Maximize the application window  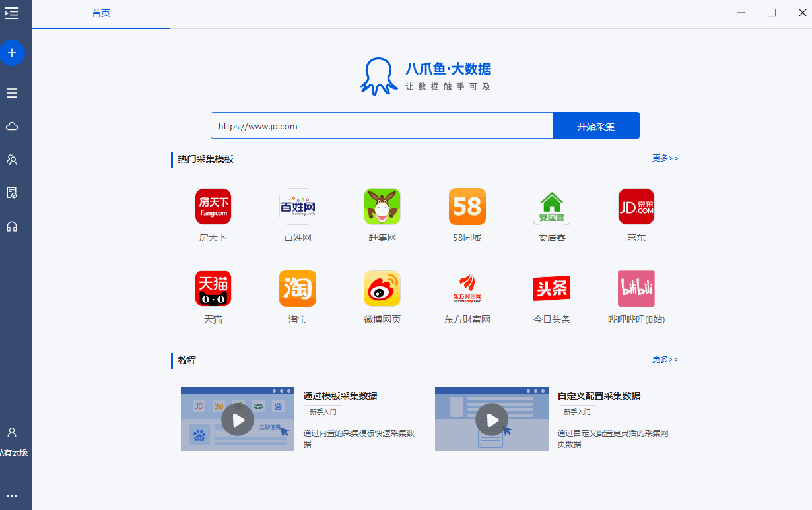(x=772, y=13)
